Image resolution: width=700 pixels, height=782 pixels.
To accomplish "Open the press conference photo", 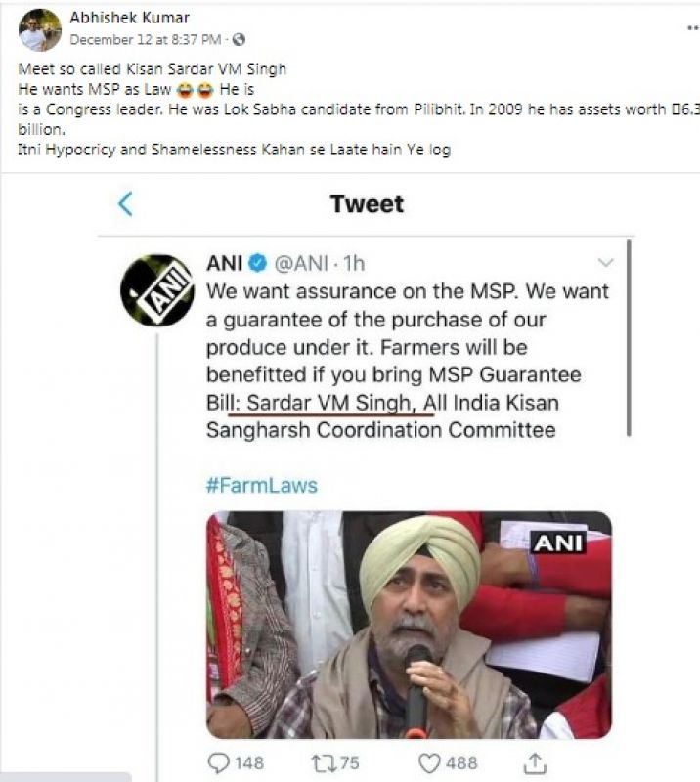I will (x=408, y=625).
